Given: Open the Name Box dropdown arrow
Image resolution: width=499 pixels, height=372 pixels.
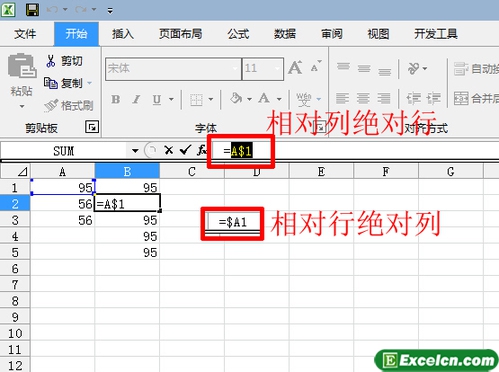Looking at the screenshot, I should pyautogui.click(x=135, y=151).
